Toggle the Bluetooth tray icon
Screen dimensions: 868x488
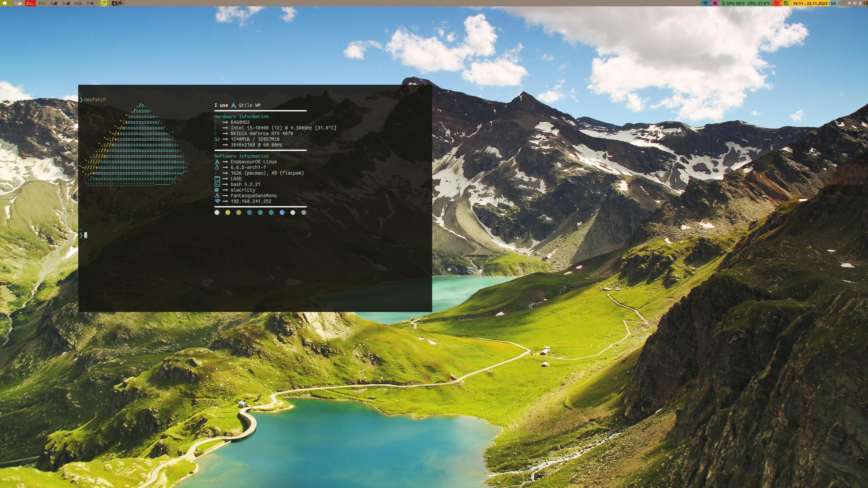tap(860, 3)
